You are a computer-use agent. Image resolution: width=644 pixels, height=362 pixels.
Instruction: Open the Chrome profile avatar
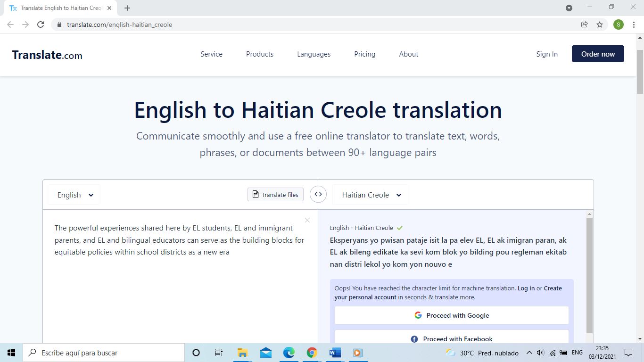[x=619, y=25]
